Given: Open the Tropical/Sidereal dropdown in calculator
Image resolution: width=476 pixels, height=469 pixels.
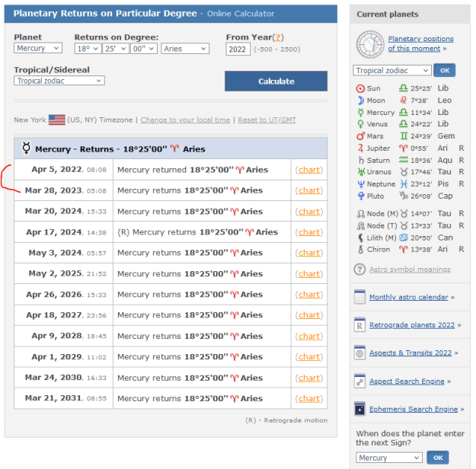Looking at the screenshot, I should 59,81.
